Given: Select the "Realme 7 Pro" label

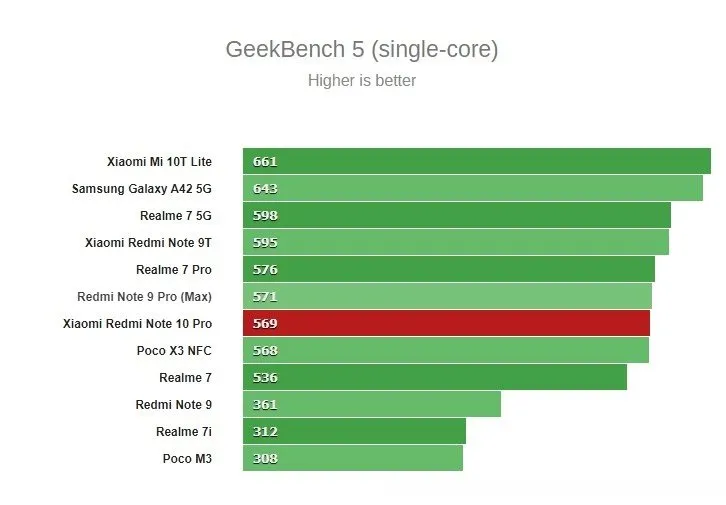Looking at the screenshot, I should coord(174,269).
